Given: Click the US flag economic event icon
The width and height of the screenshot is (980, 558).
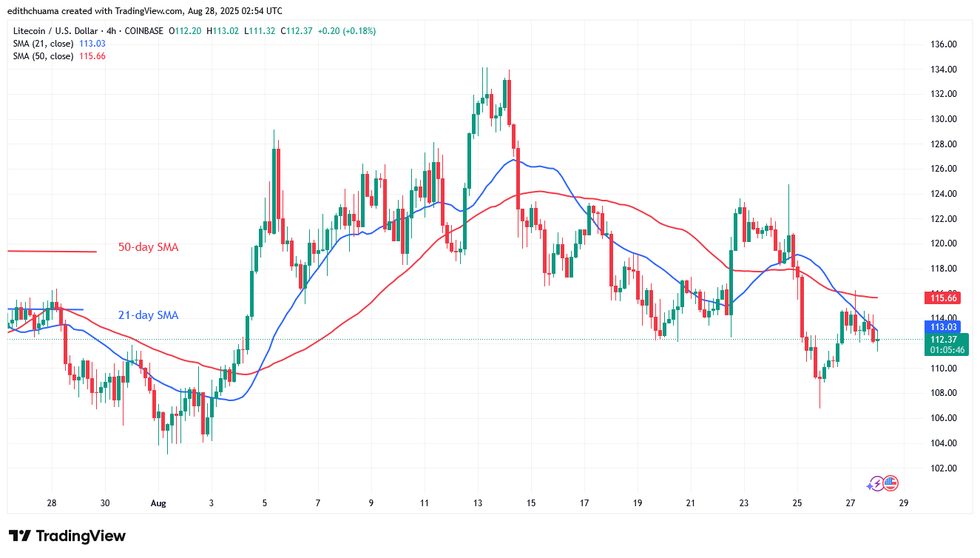Looking at the screenshot, I should point(891,483).
